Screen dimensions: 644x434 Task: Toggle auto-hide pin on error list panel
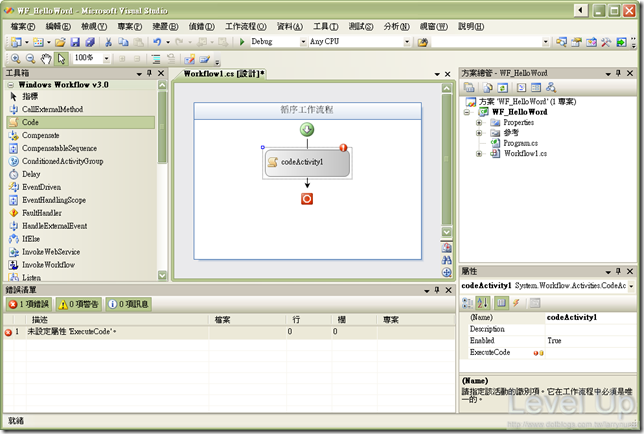437,290
